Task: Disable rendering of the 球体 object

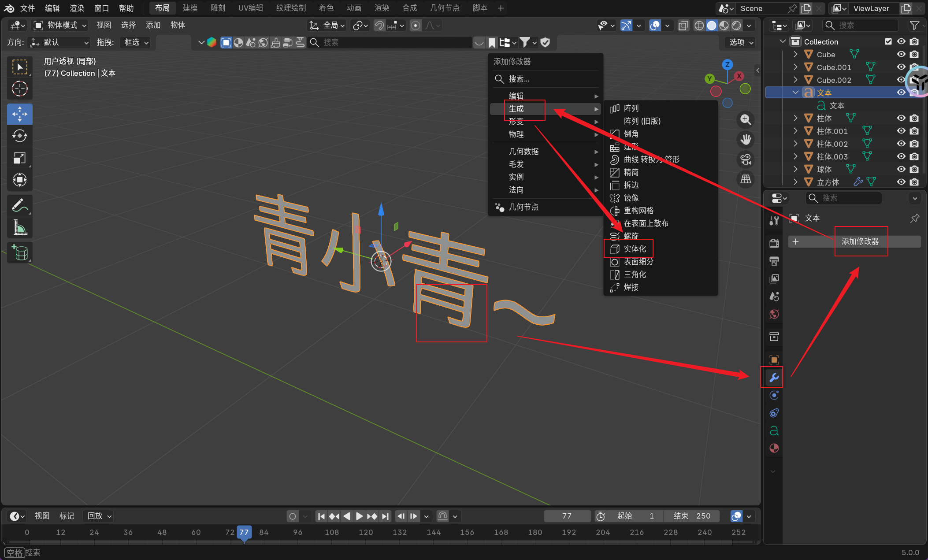Action: tap(914, 169)
